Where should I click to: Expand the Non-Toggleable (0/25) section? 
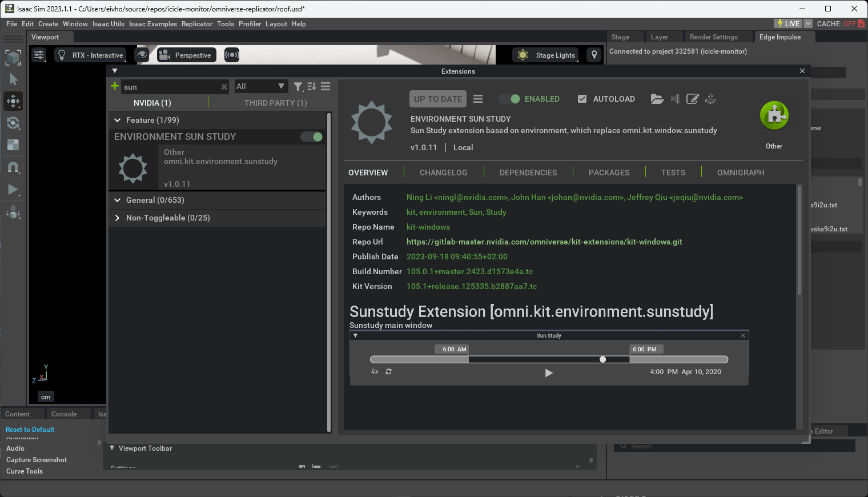pos(118,218)
